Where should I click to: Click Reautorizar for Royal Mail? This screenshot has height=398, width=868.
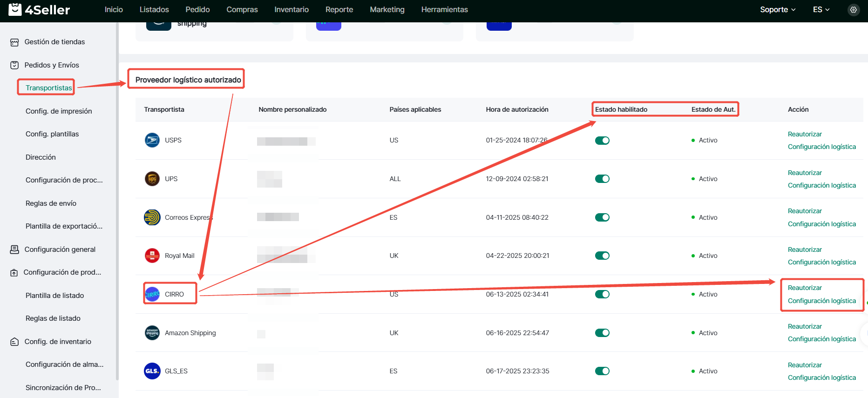tap(805, 250)
